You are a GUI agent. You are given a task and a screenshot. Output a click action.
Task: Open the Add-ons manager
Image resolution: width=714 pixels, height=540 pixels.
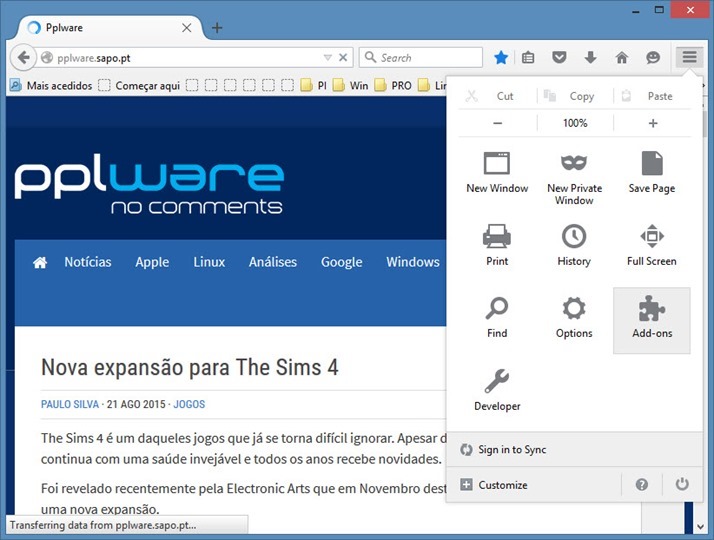(x=652, y=320)
